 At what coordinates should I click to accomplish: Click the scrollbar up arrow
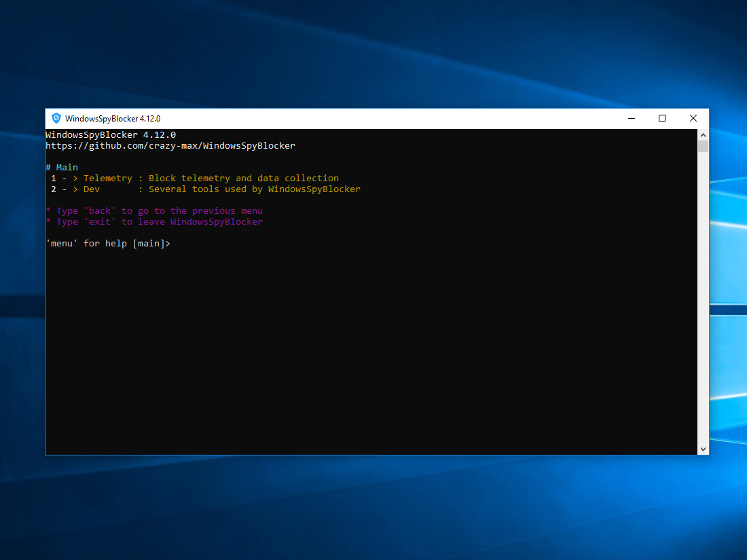click(x=703, y=135)
